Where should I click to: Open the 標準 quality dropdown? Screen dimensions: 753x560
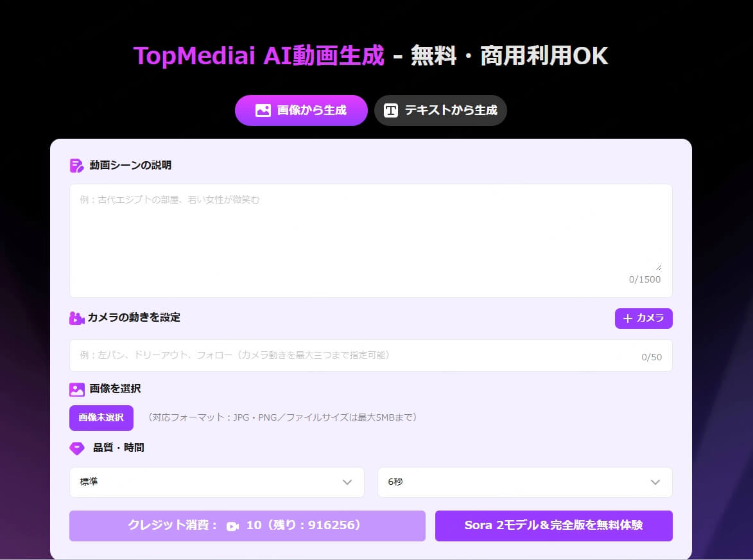click(216, 482)
